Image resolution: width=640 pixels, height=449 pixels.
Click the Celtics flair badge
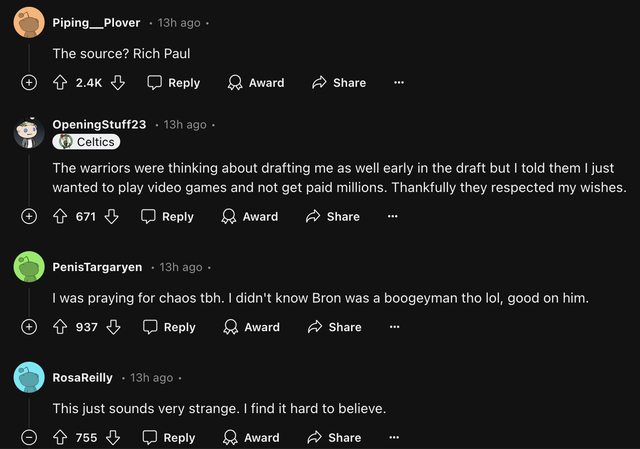coord(87,142)
